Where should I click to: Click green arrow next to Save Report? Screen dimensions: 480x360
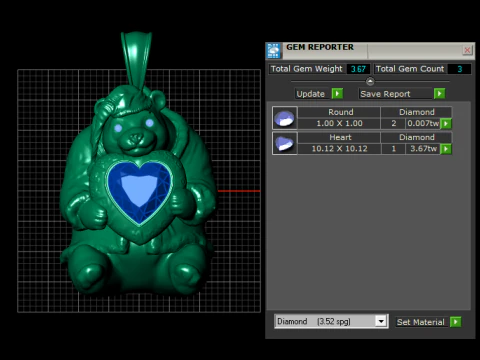pyautogui.click(x=439, y=94)
